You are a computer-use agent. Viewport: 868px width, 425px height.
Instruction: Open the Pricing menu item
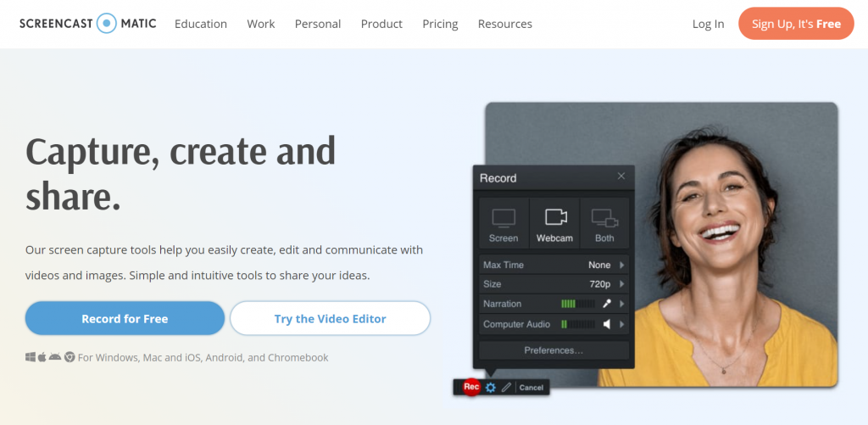(440, 24)
